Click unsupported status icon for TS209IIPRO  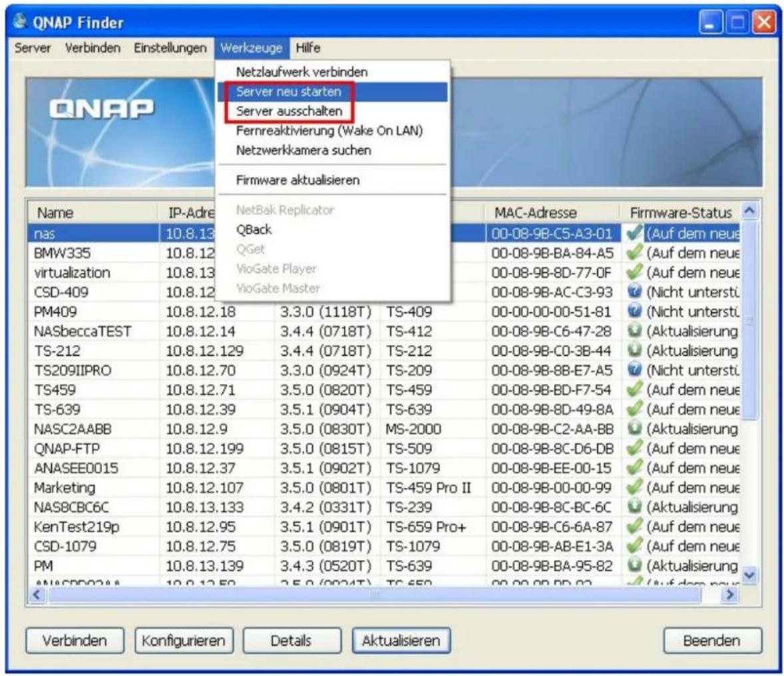click(634, 369)
